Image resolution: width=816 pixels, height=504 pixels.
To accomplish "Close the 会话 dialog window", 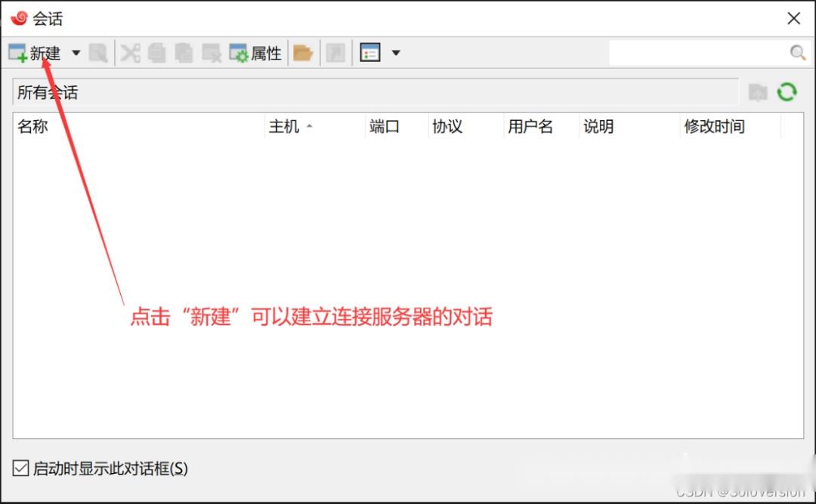I will tap(793, 18).
